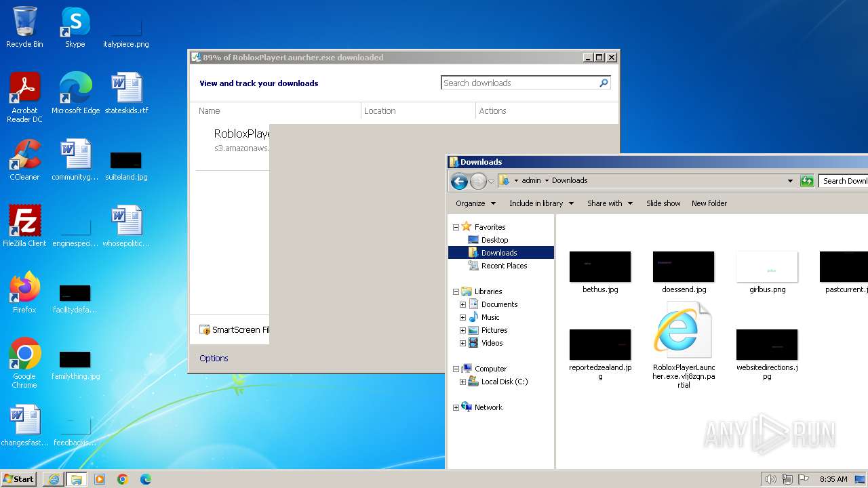Open Windows Media Player taskbar icon
Screen dimensions: 868x488
tap(100, 479)
